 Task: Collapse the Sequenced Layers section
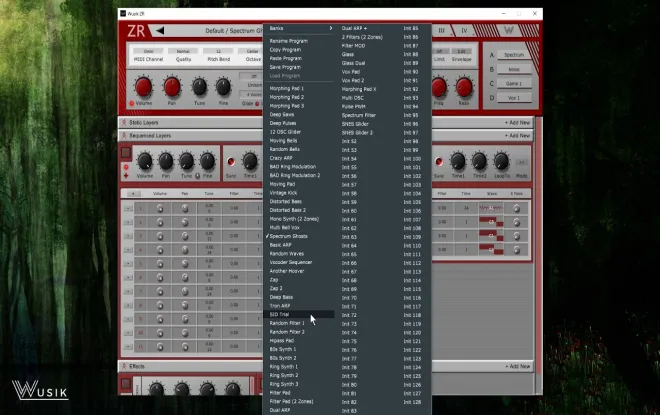(124, 136)
